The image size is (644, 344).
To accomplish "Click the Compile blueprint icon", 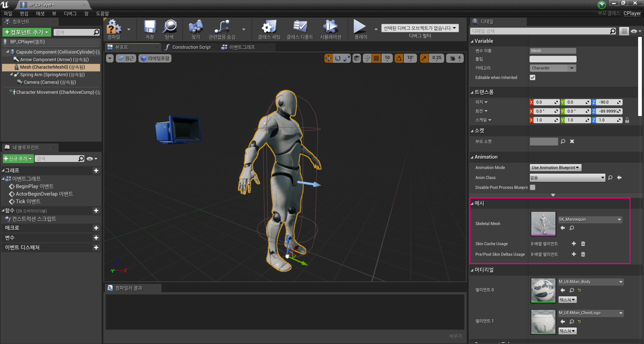I will pos(114,27).
